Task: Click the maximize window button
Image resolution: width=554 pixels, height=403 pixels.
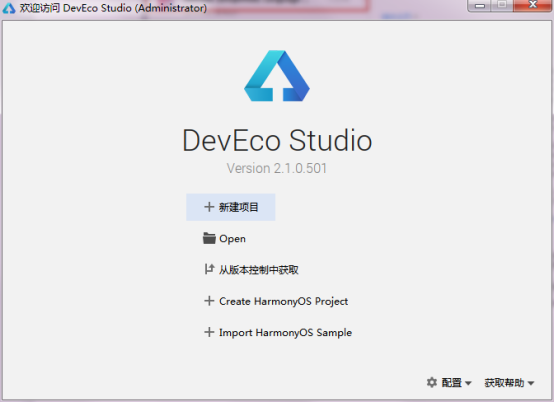Action: (502, 5)
